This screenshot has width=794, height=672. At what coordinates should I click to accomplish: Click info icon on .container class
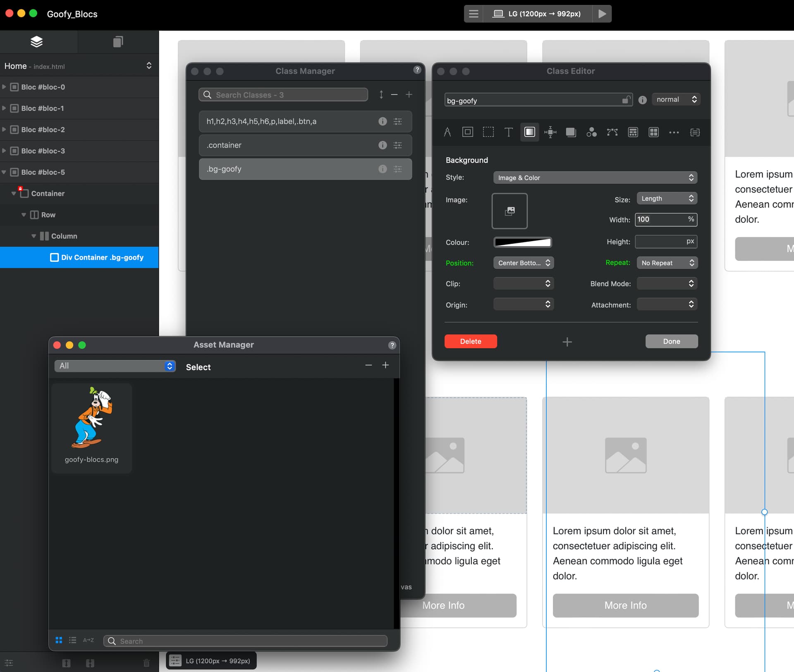coord(383,145)
